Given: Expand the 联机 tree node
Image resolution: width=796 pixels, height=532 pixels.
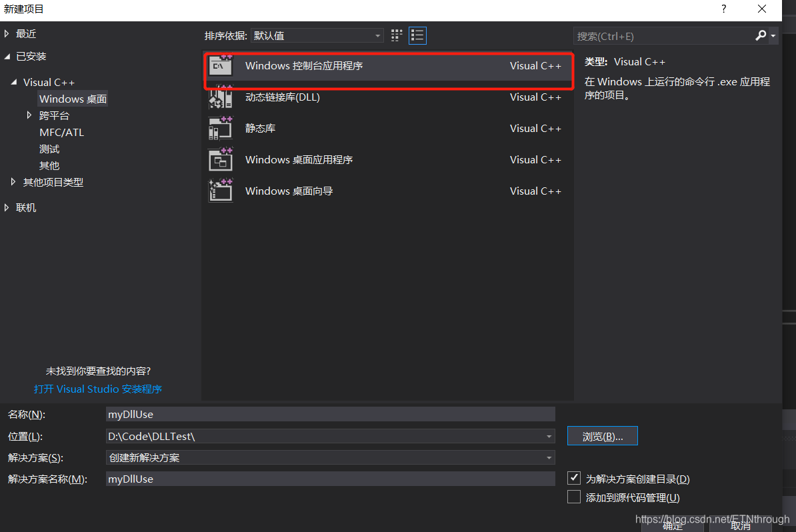Looking at the screenshot, I should click(x=7, y=207).
